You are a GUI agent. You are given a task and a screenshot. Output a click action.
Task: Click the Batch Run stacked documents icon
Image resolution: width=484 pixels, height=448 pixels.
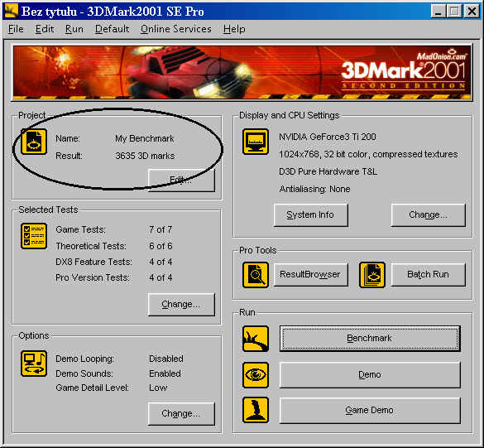click(372, 275)
